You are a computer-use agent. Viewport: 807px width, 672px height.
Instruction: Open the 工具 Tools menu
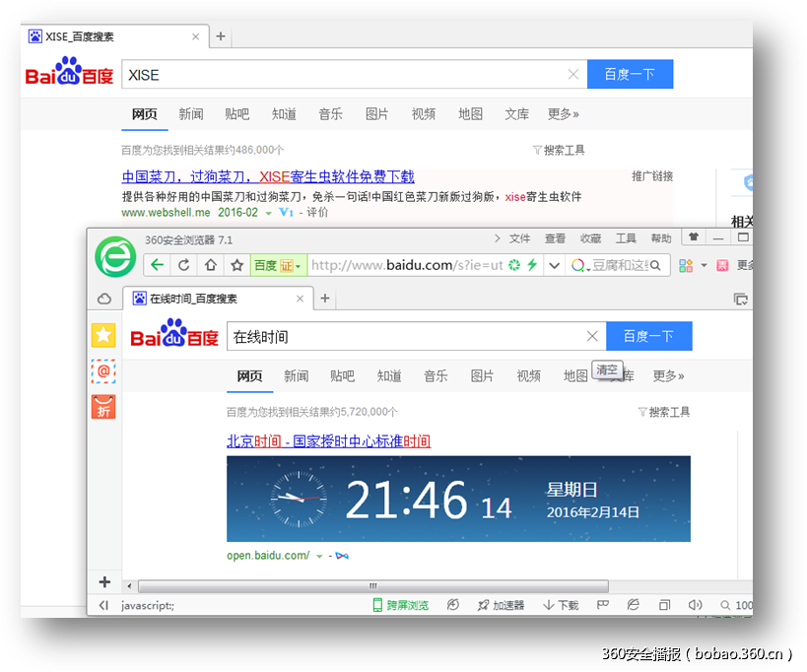(624, 237)
